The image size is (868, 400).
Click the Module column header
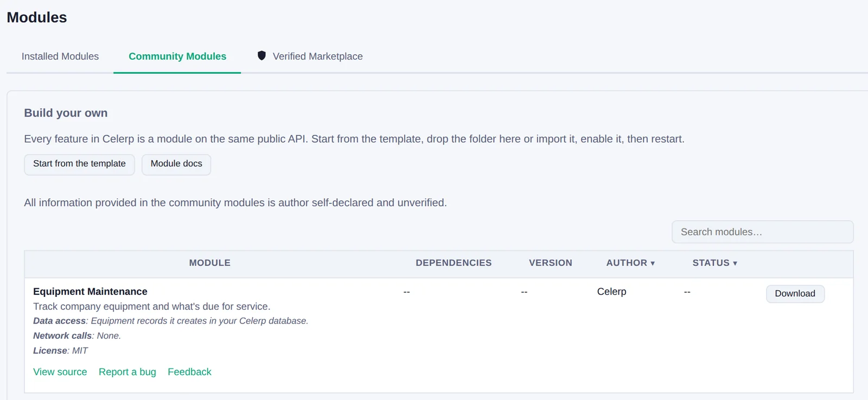click(x=210, y=263)
